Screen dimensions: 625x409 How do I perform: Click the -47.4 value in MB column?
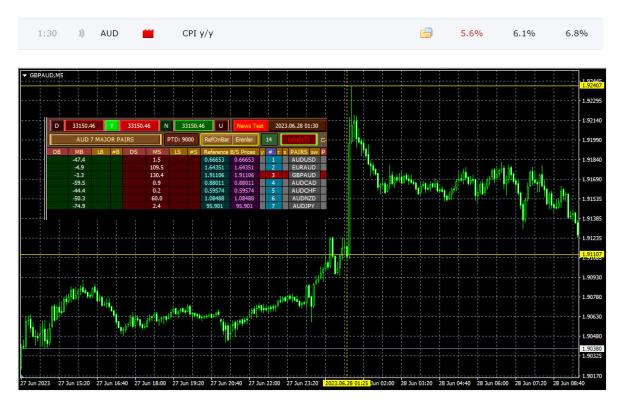79,159
